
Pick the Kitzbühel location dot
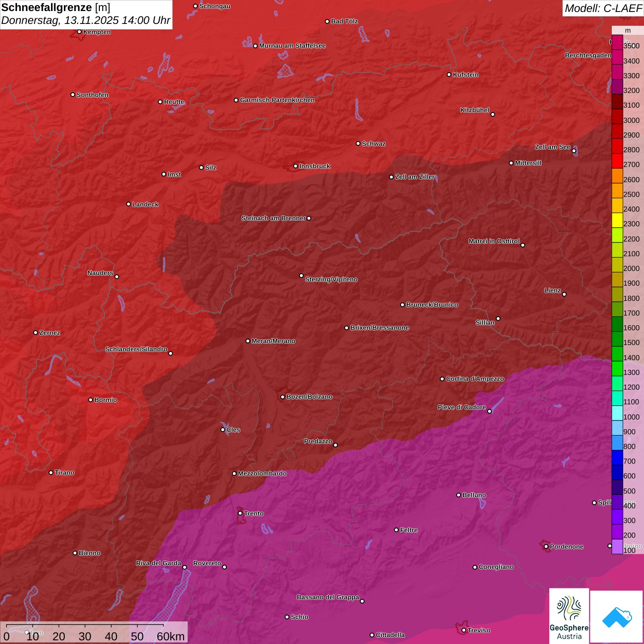[x=493, y=115]
